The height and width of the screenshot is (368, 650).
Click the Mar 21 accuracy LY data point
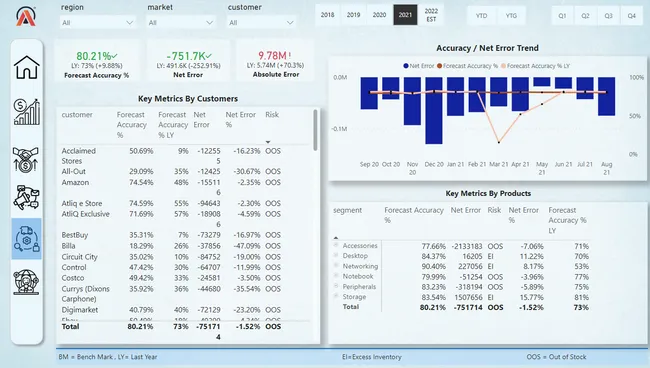499,142
